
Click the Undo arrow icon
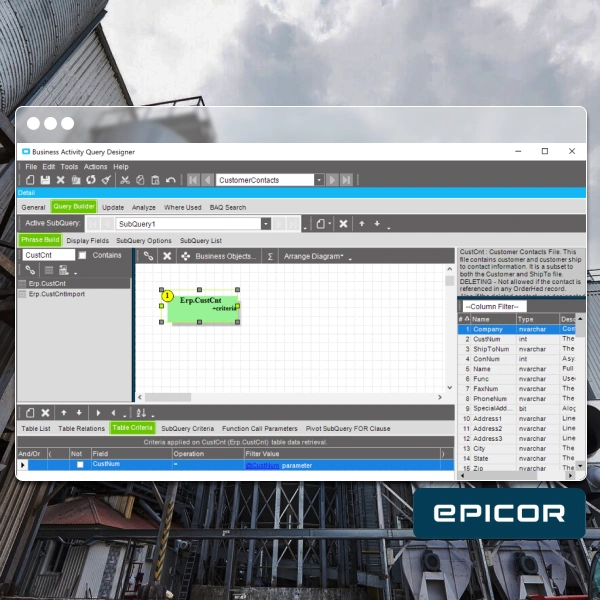click(x=171, y=180)
